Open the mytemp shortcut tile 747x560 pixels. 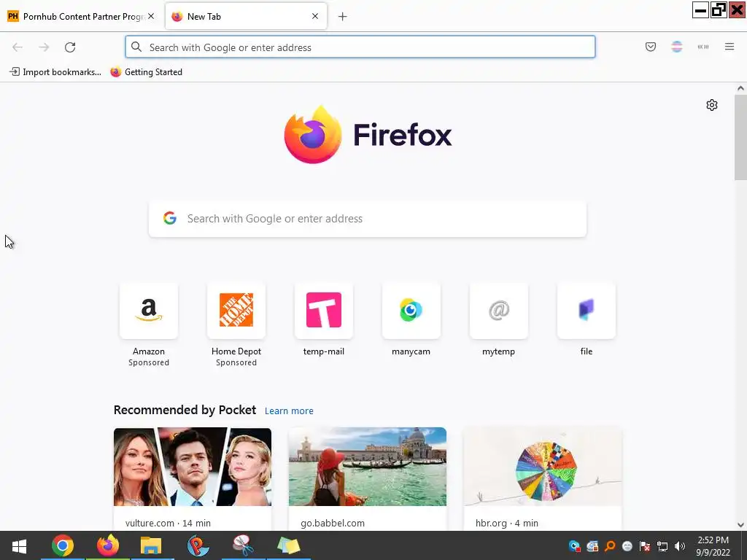[499, 311]
